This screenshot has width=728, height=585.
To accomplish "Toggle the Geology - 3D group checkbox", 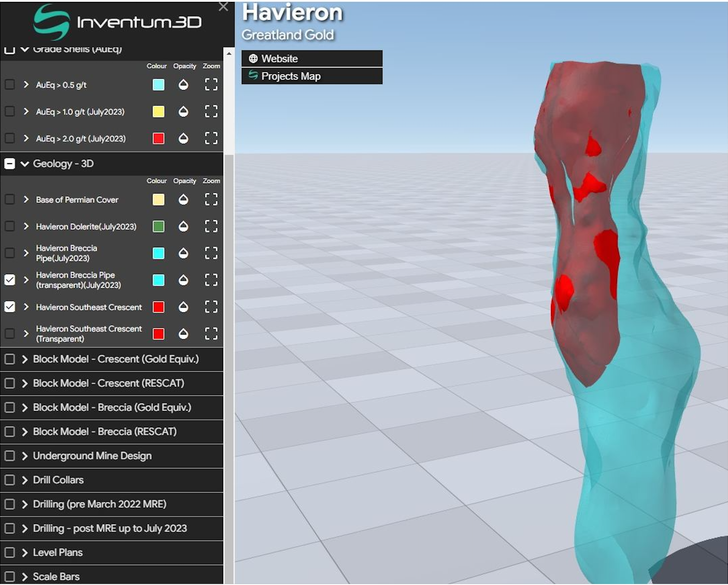I will pos(9,164).
